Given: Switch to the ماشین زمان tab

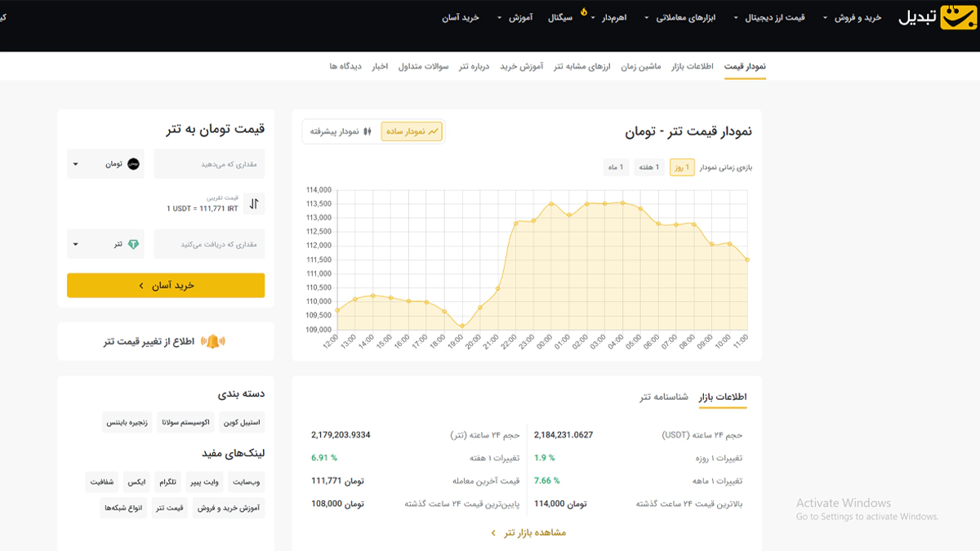Looking at the screenshot, I should tap(639, 66).
